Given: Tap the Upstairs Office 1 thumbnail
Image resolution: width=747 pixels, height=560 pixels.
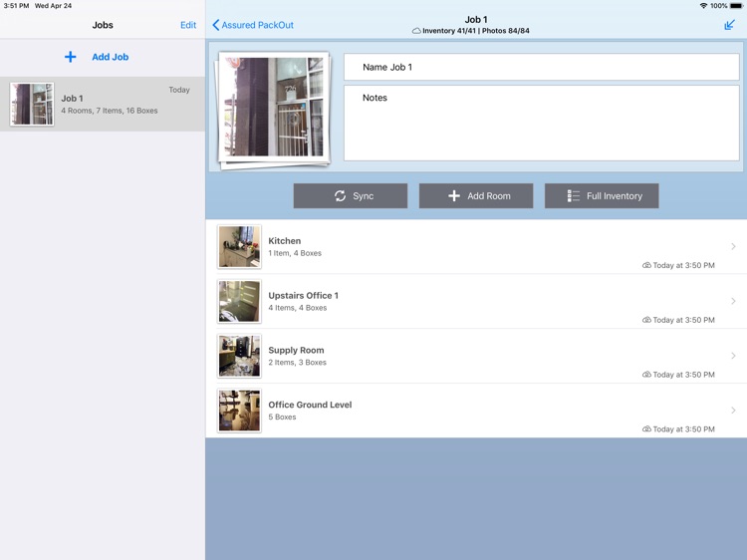Looking at the screenshot, I should coord(239,302).
